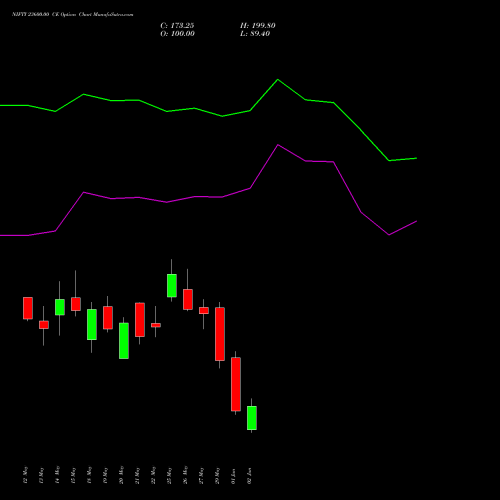Click the 26 May date label
The width and height of the screenshot is (500, 500).
click(186, 475)
